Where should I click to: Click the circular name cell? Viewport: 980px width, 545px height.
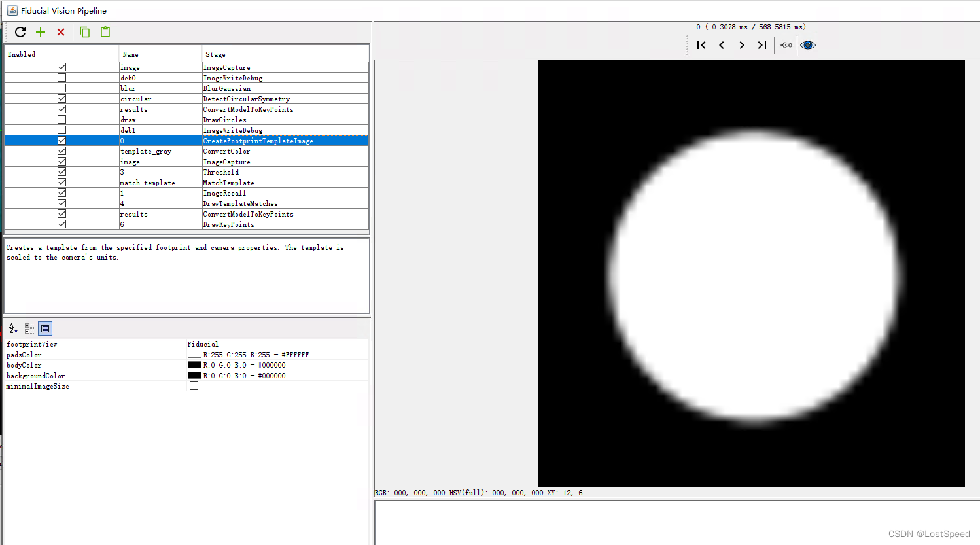(160, 99)
